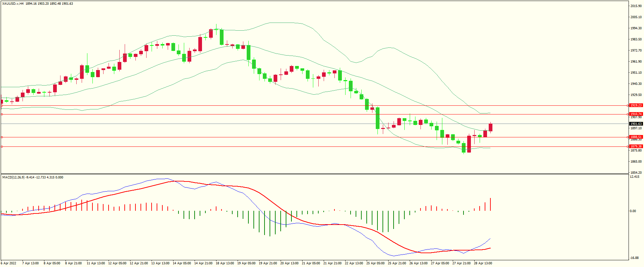Select the 1879.38 horizontal line price tag
This screenshot has width=644, height=267.
636,146
